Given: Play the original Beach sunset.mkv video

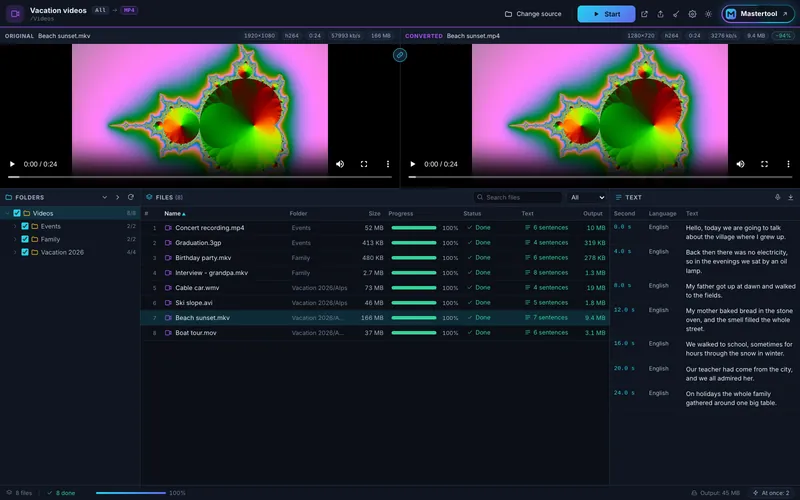Looking at the screenshot, I should click(12, 164).
